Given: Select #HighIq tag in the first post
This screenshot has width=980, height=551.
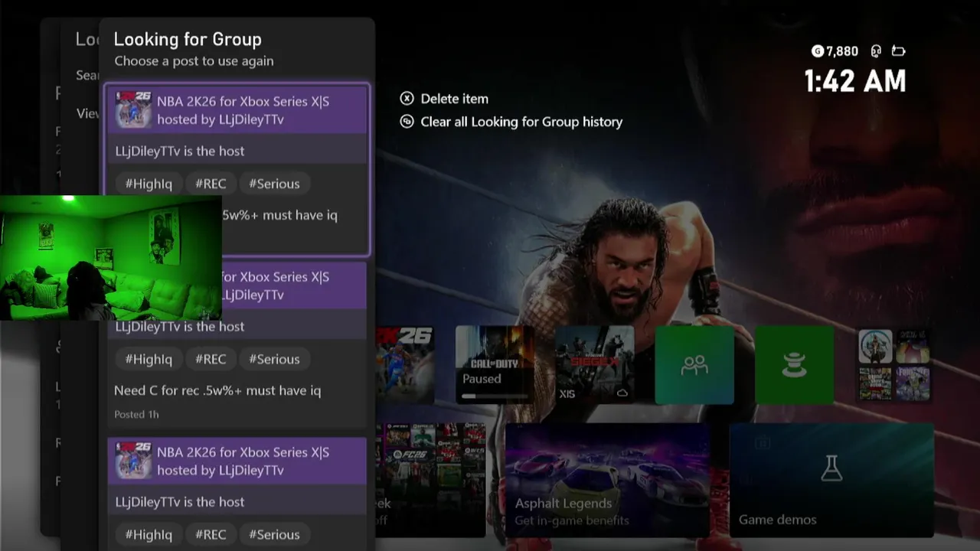Looking at the screenshot, I should pyautogui.click(x=149, y=184).
